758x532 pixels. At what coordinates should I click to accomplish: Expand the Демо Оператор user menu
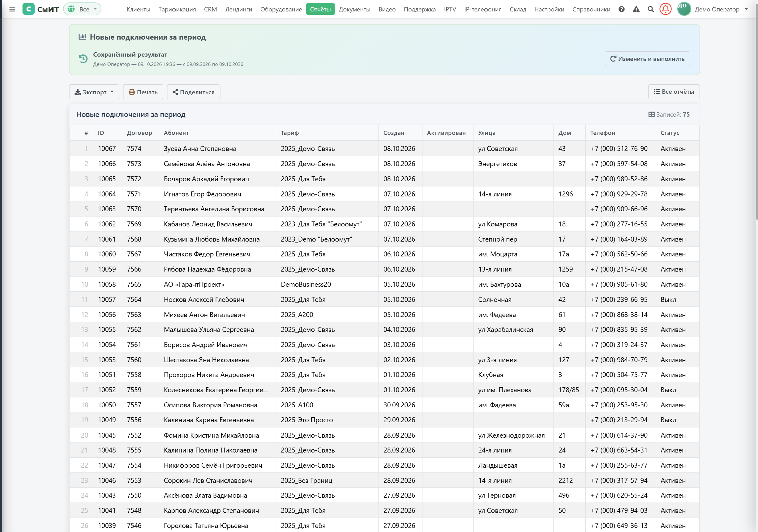721,9
